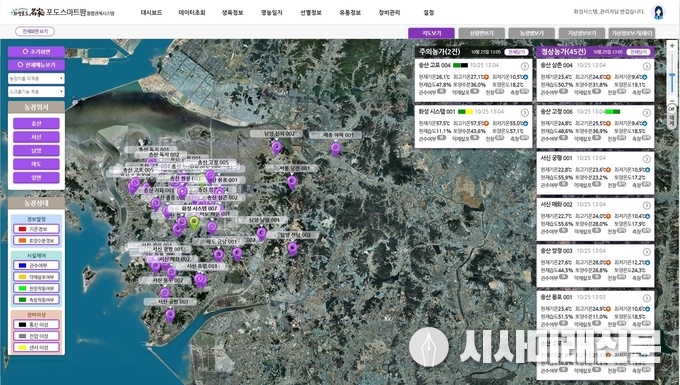
Task: Switch to the 농장별보기 tab
Action: click(532, 33)
